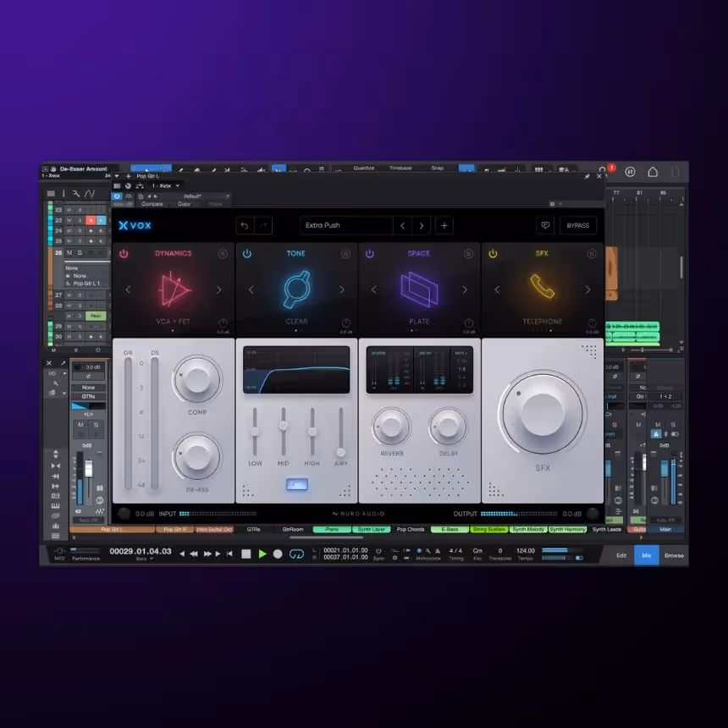Viewport: 728px width, 728px height.
Task: Select next Tone type after Clear
Action: pyautogui.click(x=342, y=290)
